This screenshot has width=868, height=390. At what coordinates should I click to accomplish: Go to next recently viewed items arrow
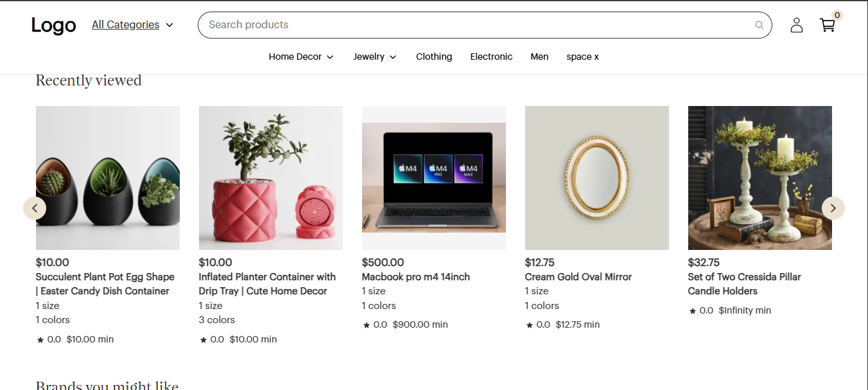tap(833, 208)
